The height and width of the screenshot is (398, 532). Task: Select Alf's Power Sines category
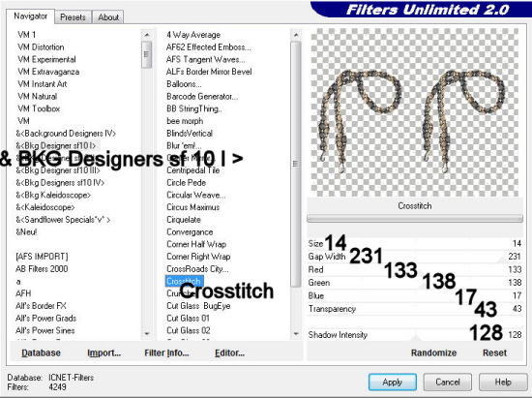click(x=45, y=330)
